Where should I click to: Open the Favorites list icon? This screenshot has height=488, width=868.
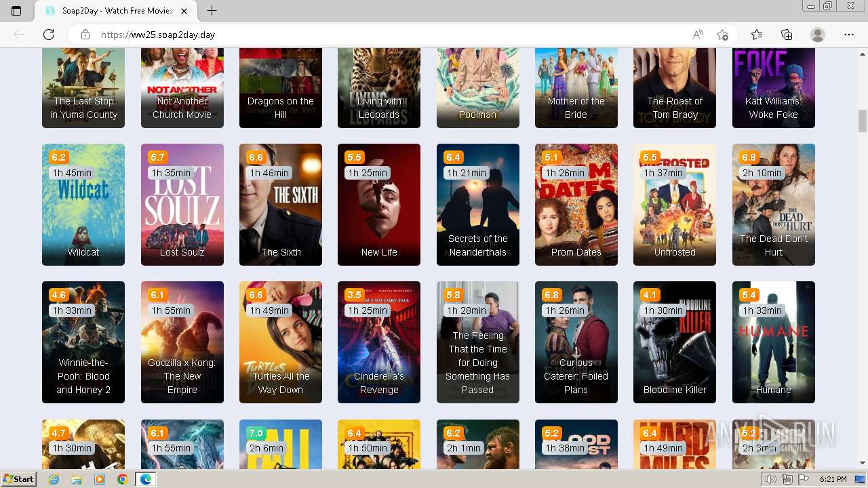coord(757,35)
